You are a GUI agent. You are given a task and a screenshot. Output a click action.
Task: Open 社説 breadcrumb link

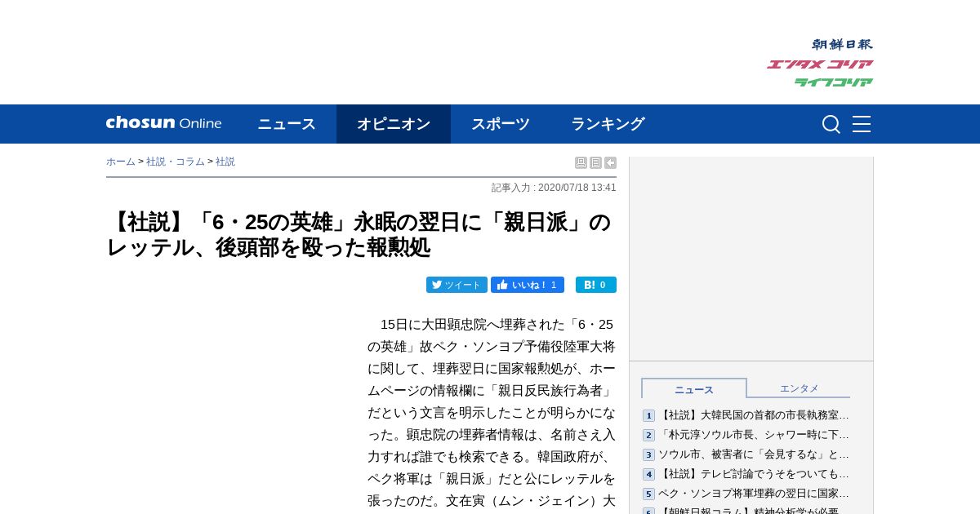pos(225,162)
